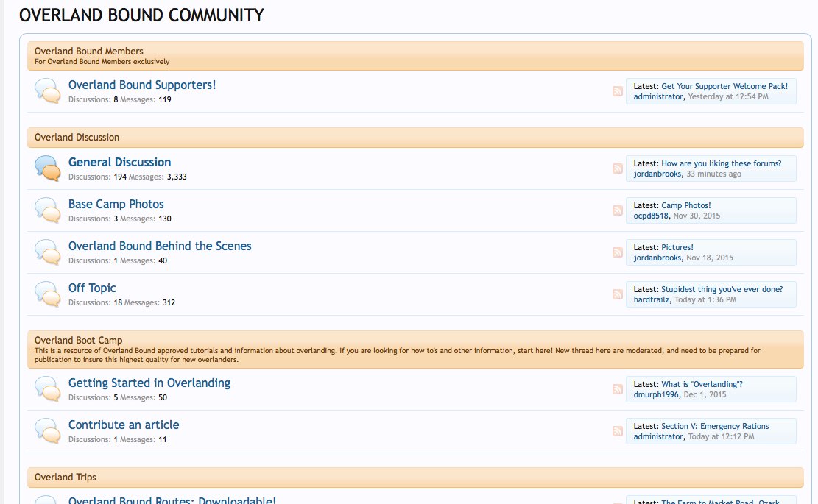The width and height of the screenshot is (818, 504).
Task: Open Getting Started in Overlanding forum
Action: (x=149, y=383)
